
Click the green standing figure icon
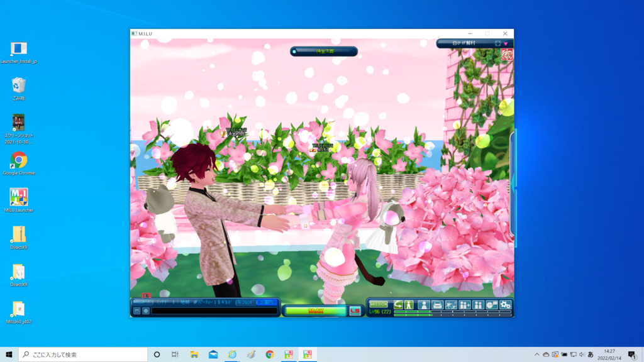[x=409, y=305]
